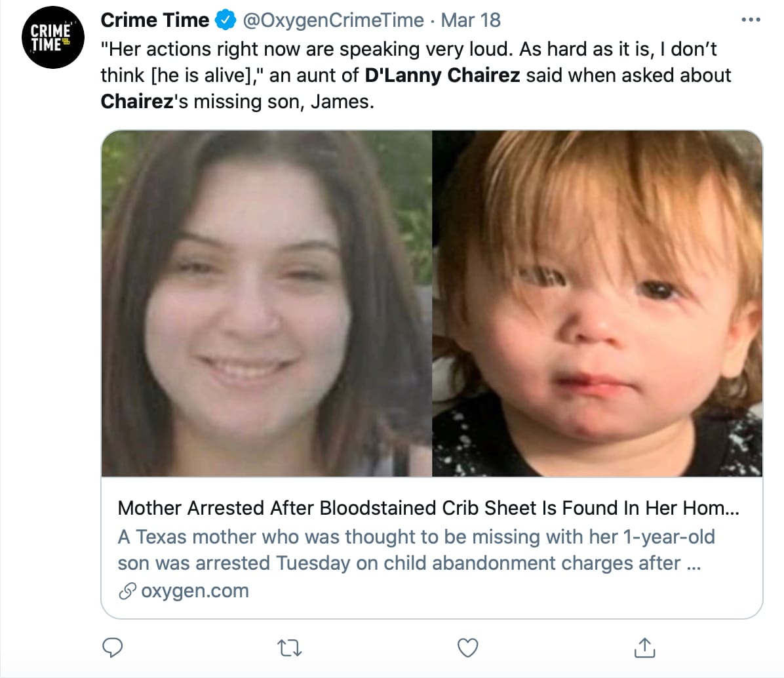Open the 'Mother Arrested After Bloodstained Crib Sheet' headline

click(428, 508)
